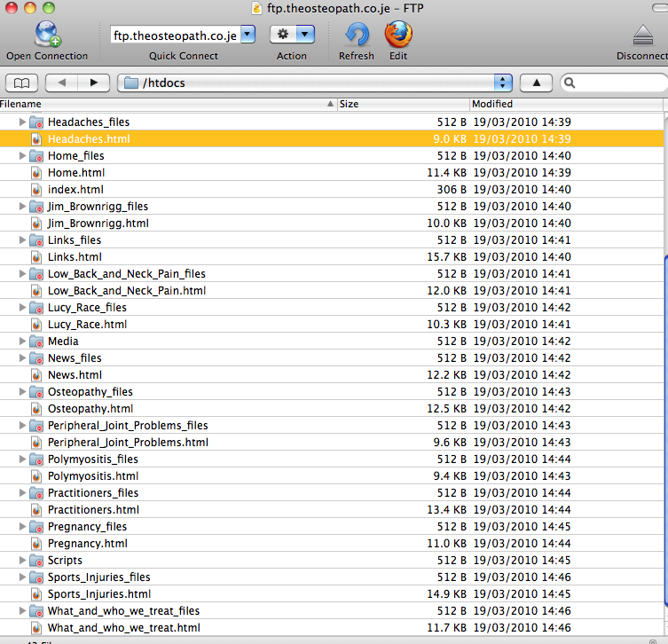Click the window minimize yellow button
Screen dimensions: 668x644
click(30, 8)
